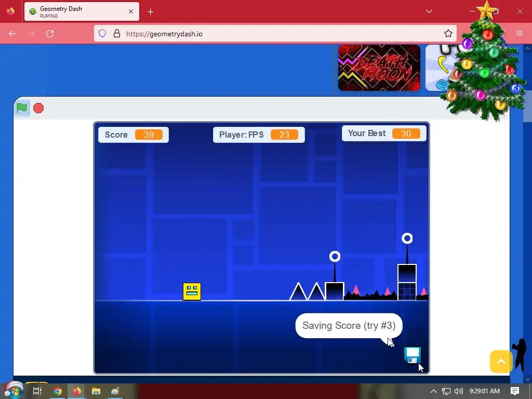Click the green flag start icon
The height and width of the screenshot is (399, 532).
pyautogui.click(x=22, y=108)
